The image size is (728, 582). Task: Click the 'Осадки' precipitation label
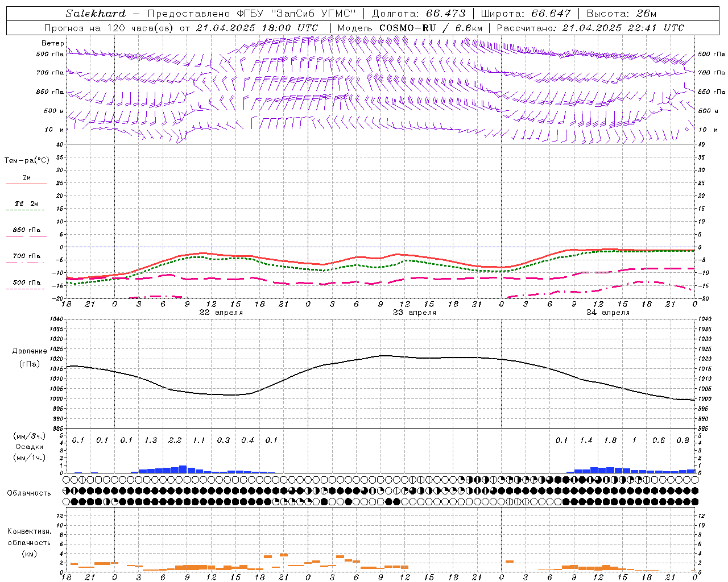[x=29, y=447]
